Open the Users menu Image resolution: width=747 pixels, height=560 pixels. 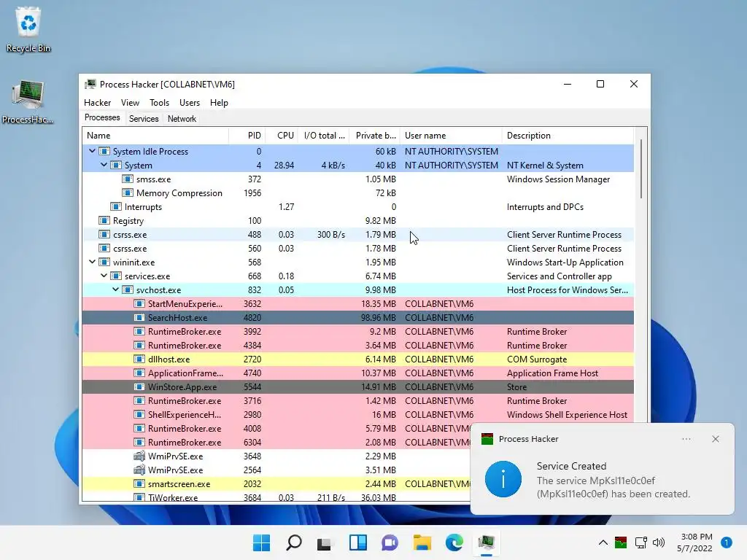190,103
